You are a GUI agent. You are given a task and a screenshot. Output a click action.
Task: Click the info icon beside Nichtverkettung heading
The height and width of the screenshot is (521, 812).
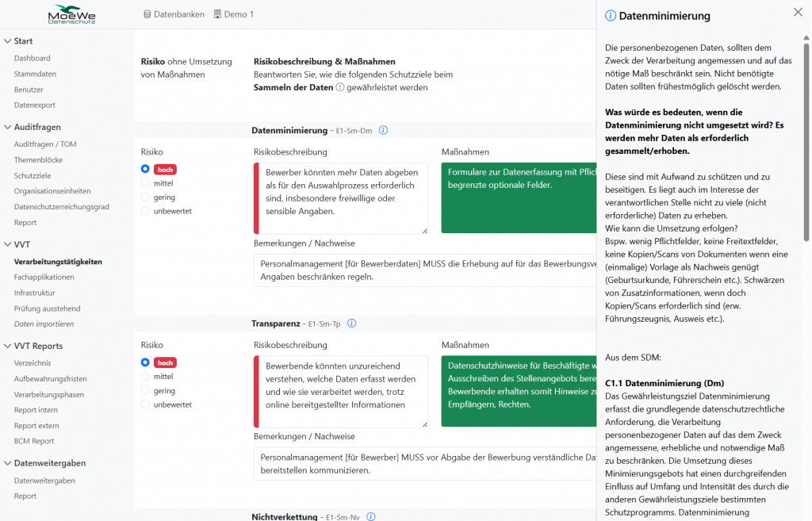(x=371, y=517)
